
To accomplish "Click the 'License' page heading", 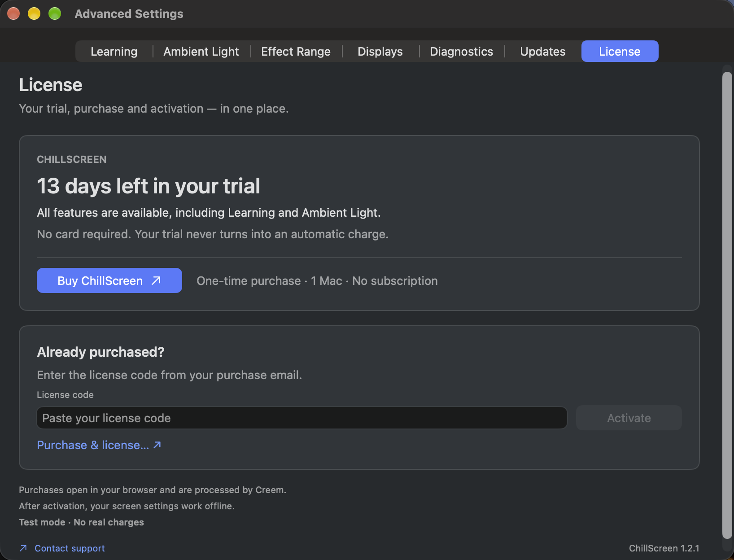I will coord(51,85).
